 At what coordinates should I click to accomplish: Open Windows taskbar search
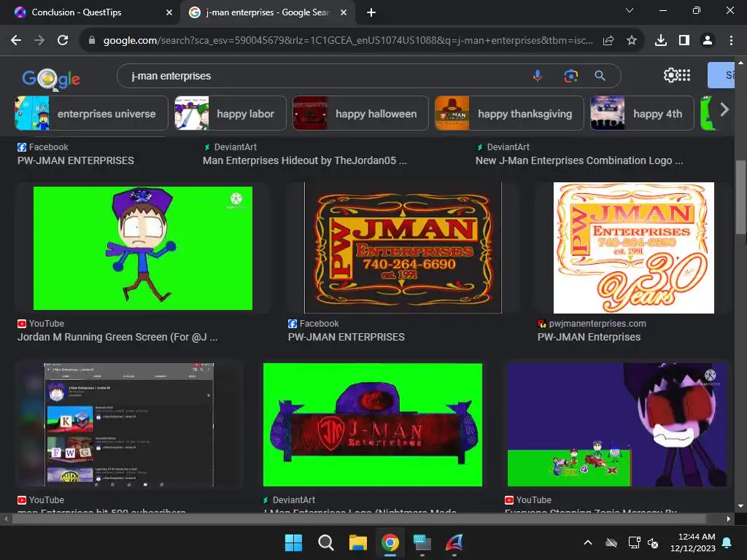(326, 542)
